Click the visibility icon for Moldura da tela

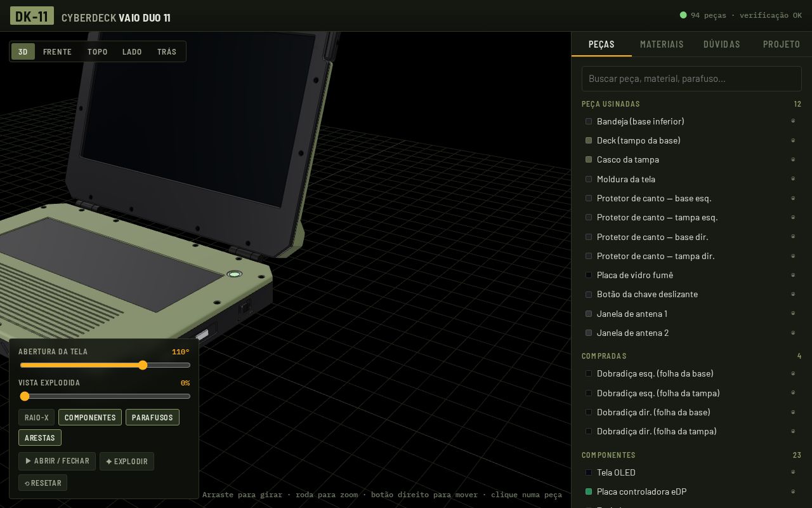793,179
